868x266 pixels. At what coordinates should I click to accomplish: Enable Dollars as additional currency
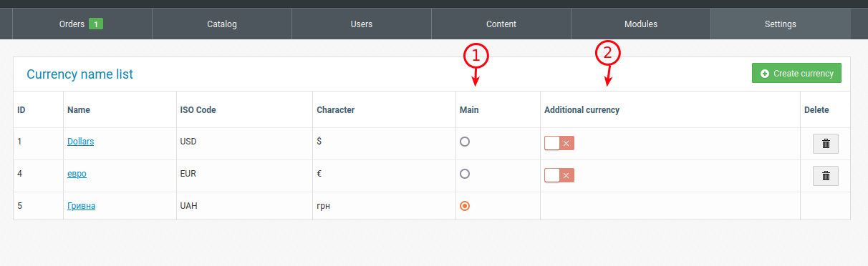coord(559,143)
